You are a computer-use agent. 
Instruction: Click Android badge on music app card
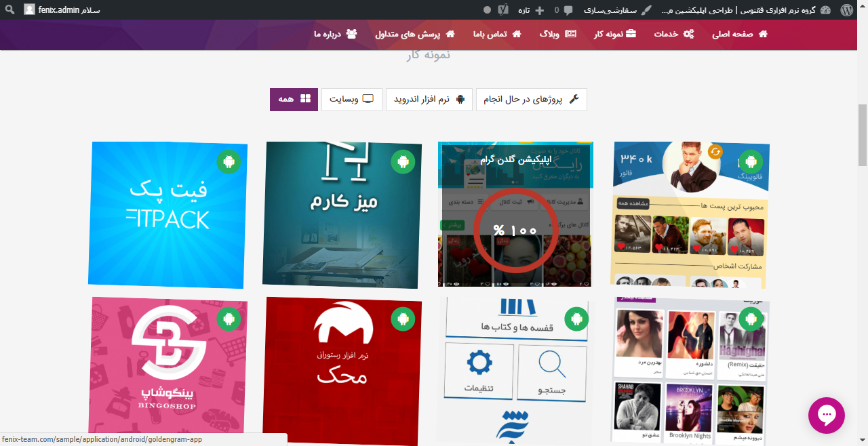point(751,318)
